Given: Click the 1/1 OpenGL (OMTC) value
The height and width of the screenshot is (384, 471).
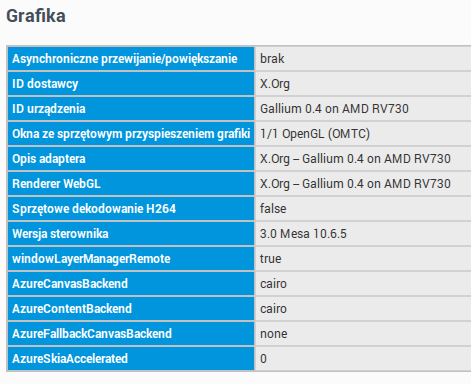Looking at the screenshot, I should click(315, 134).
